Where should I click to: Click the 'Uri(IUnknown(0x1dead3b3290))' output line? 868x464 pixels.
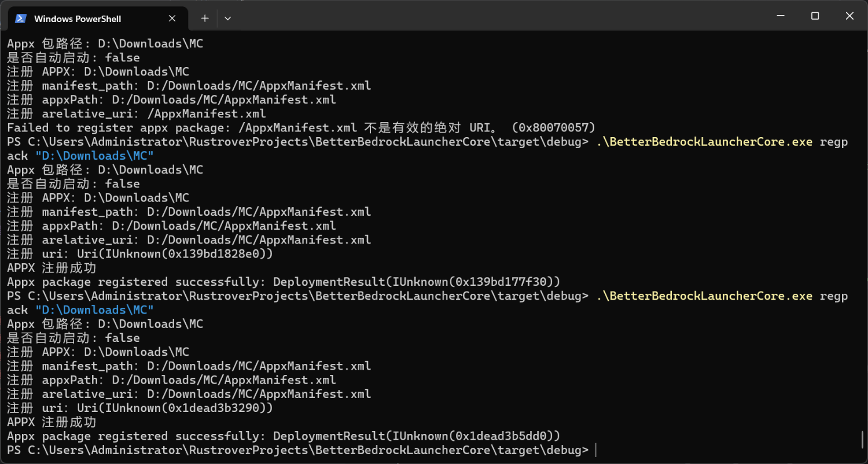[x=140, y=408]
